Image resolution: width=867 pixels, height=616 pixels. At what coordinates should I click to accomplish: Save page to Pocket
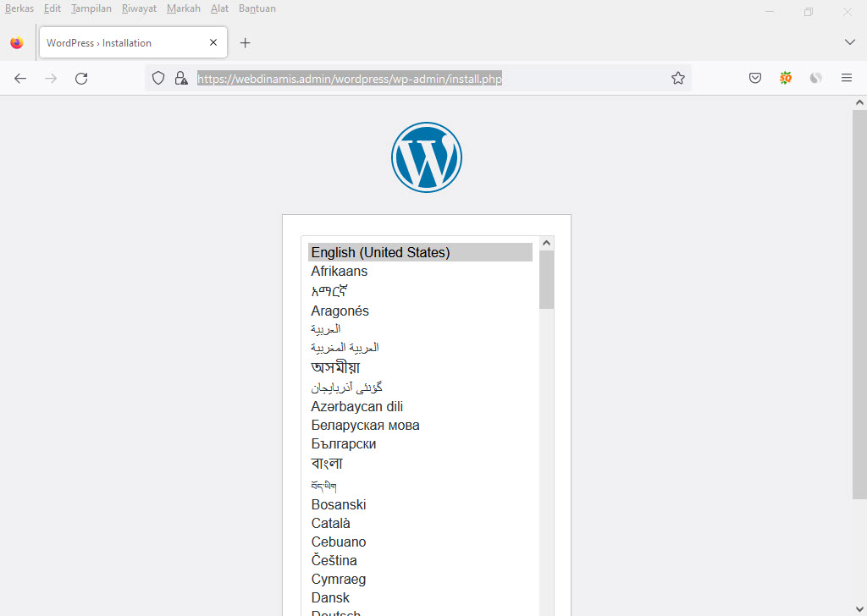pos(754,78)
